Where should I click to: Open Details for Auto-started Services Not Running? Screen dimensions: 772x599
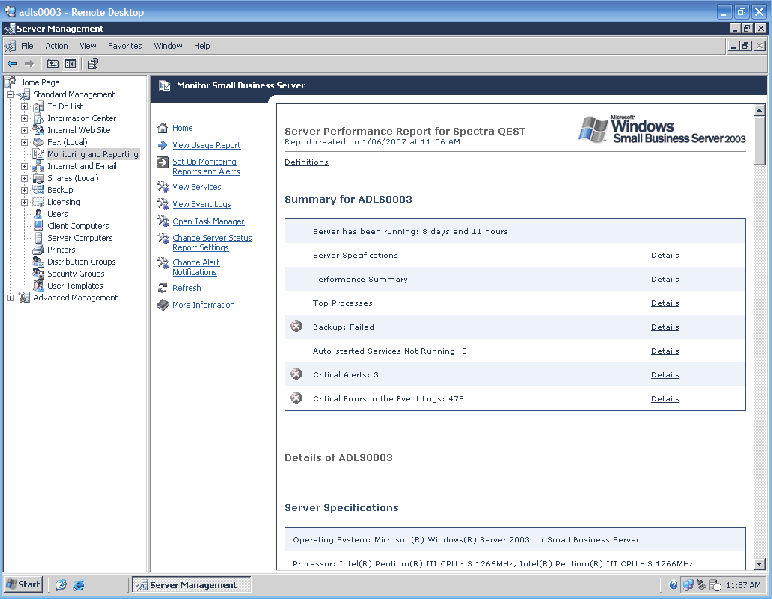tap(665, 351)
